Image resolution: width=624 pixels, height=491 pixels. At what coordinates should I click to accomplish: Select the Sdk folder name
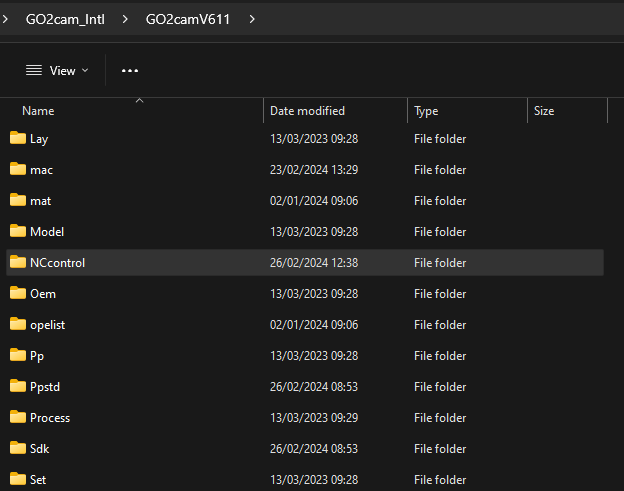click(x=39, y=449)
